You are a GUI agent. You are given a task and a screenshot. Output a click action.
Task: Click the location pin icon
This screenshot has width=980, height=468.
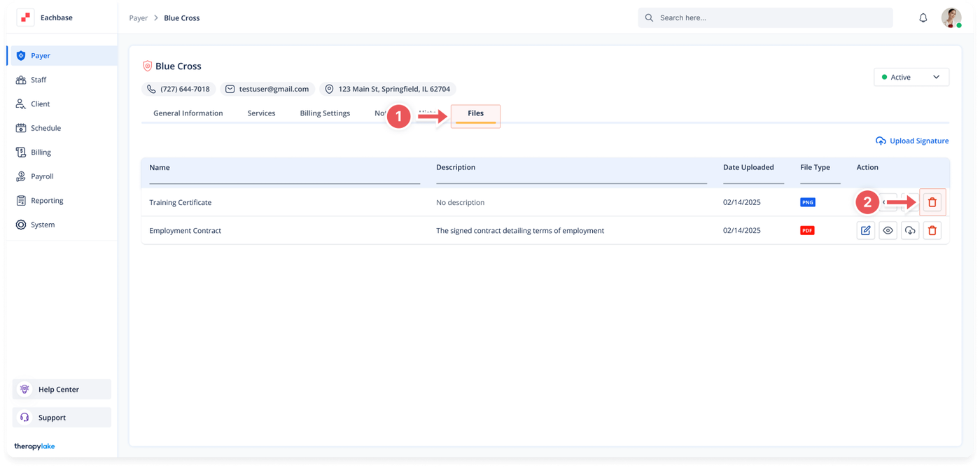pyautogui.click(x=329, y=89)
